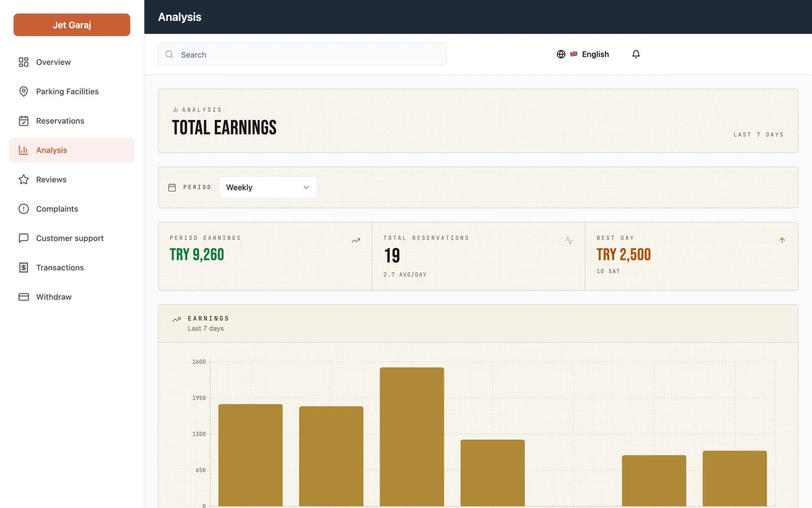Screen dimensions: 812x508
Task: Click the Reservations calendar icon
Action: click(23, 121)
